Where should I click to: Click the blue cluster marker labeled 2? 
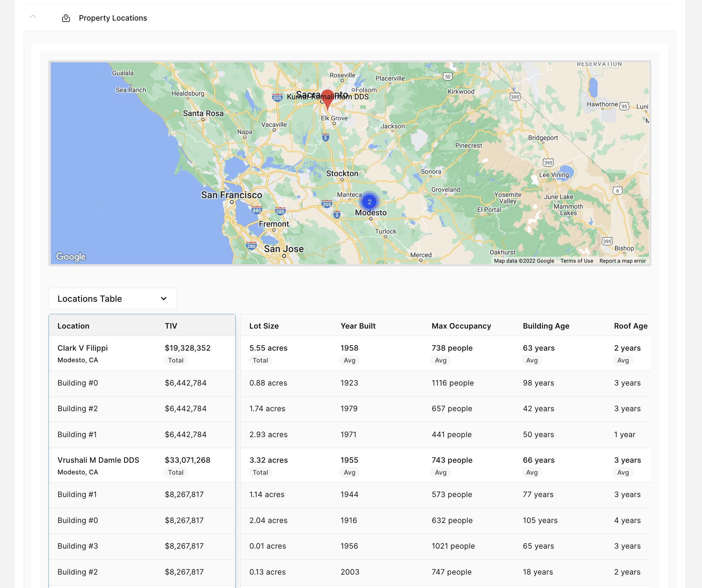[x=369, y=202]
